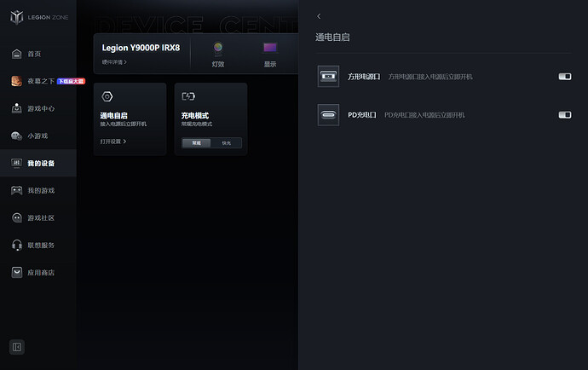Click the 游戏中心 sidebar icon
Screen dimensions: 588x370
16,108
